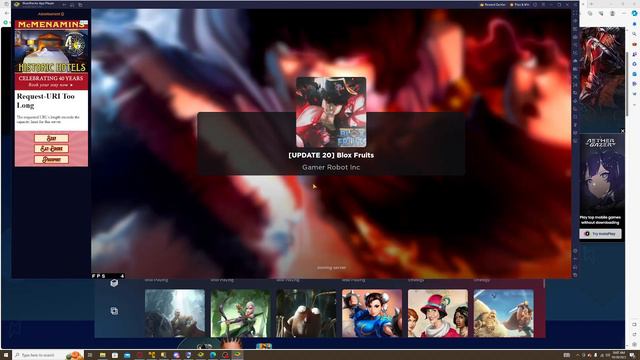Open the dark creature game thumbnail
The width and height of the screenshot is (640, 360).
(x=306, y=313)
